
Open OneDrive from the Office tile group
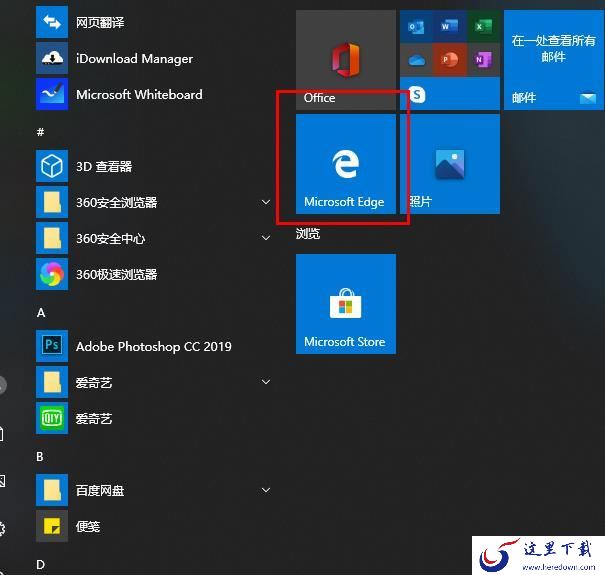tap(416, 60)
